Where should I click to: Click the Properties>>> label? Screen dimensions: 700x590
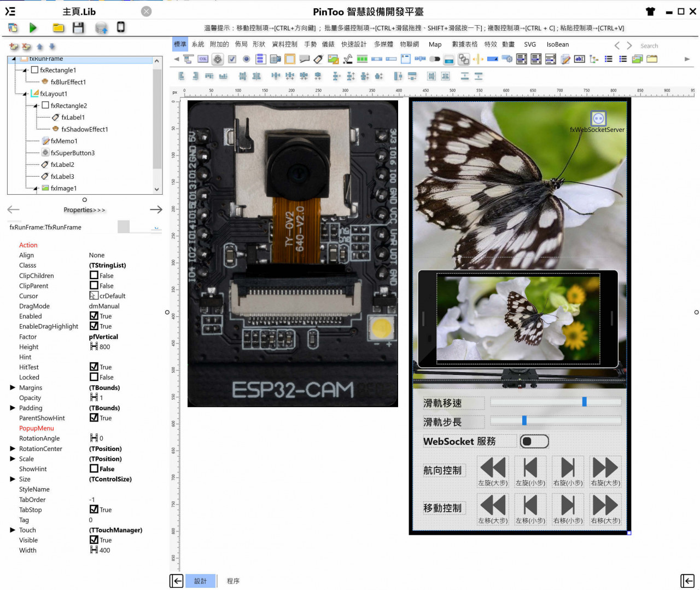point(84,210)
